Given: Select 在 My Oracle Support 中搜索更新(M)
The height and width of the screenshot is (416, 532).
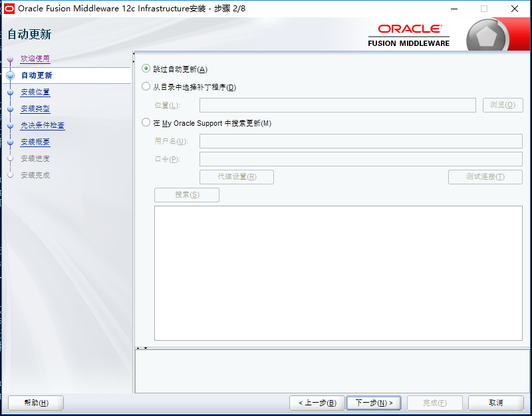Looking at the screenshot, I should point(146,122).
